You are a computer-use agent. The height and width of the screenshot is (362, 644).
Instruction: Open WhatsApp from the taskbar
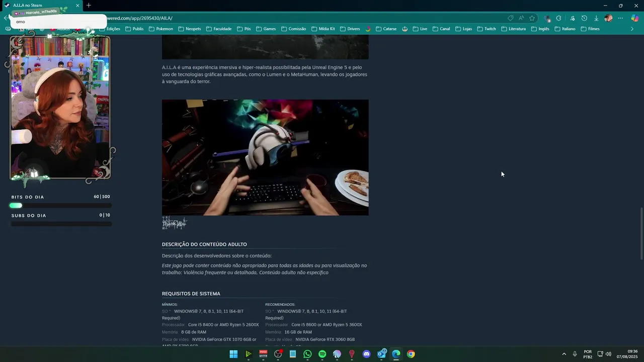307,354
